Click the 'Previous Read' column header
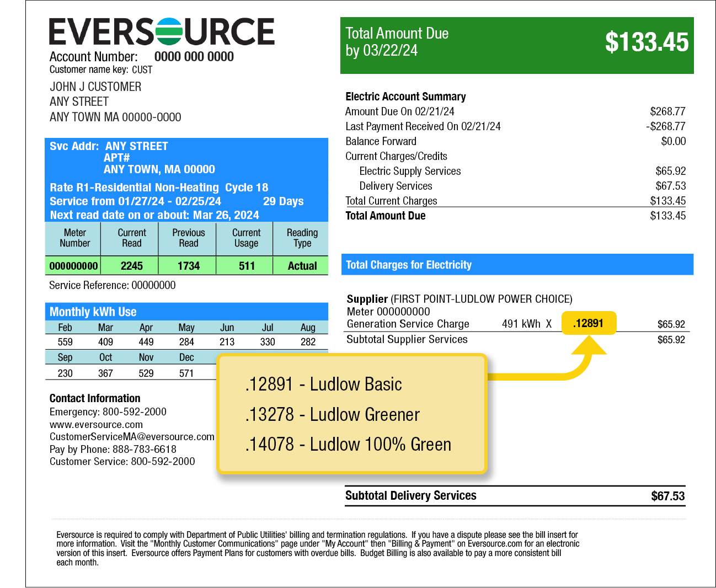 pos(189,238)
